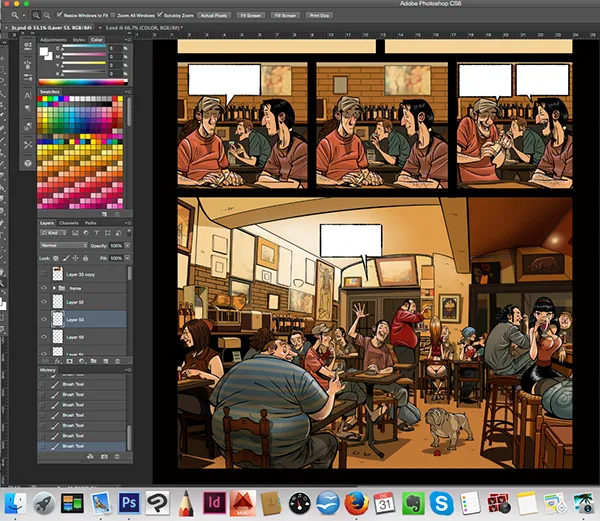Filter layers by adjustment layers icon
600x521 pixels.
point(86,233)
